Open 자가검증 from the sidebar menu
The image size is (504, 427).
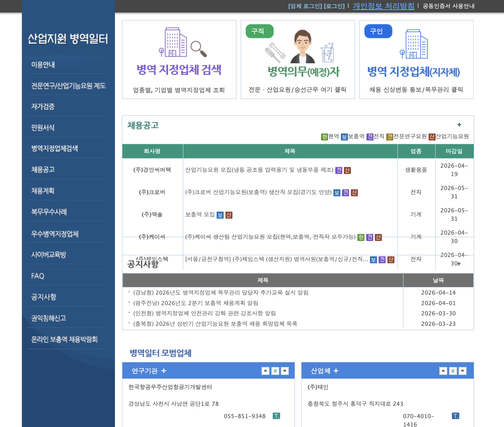pyautogui.click(x=43, y=107)
